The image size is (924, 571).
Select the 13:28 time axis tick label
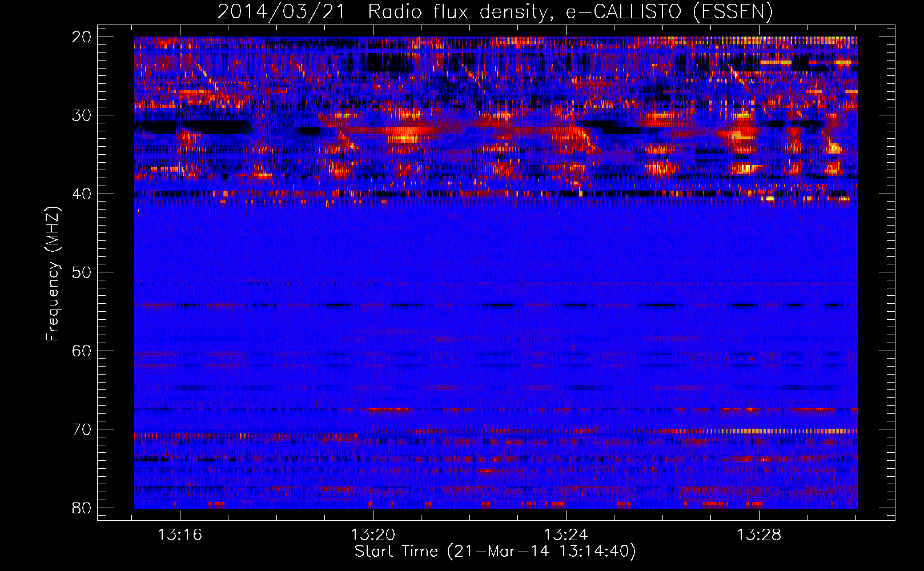coord(759,535)
